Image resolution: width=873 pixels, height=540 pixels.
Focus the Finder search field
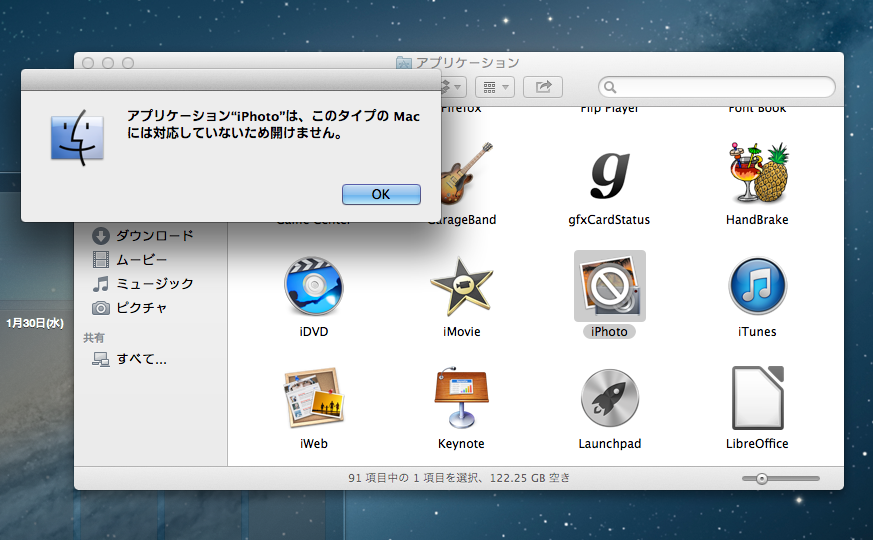(717, 87)
